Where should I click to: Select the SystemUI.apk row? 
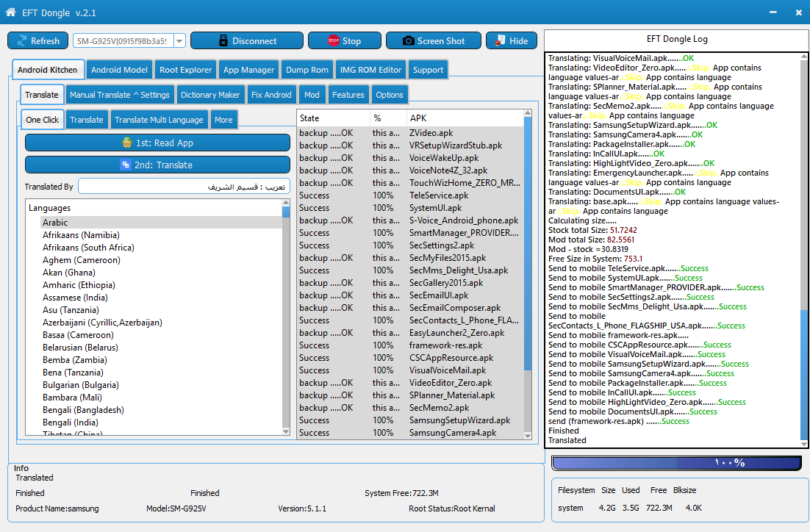point(410,208)
